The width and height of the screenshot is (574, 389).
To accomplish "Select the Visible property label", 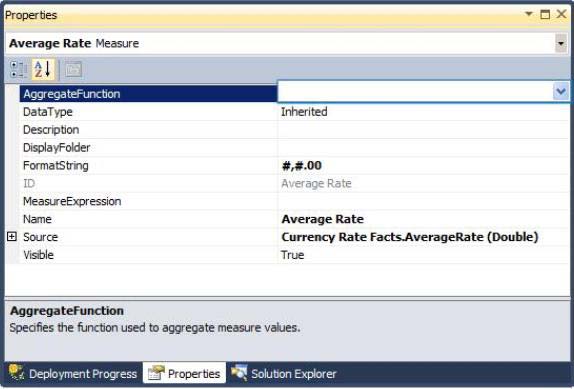I will [38, 255].
